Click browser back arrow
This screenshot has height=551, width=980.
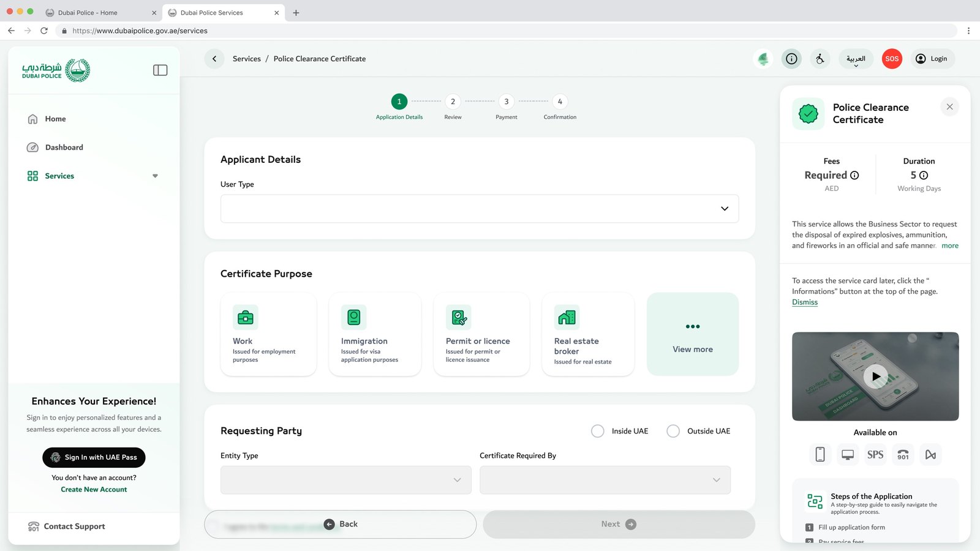[11, 31]
